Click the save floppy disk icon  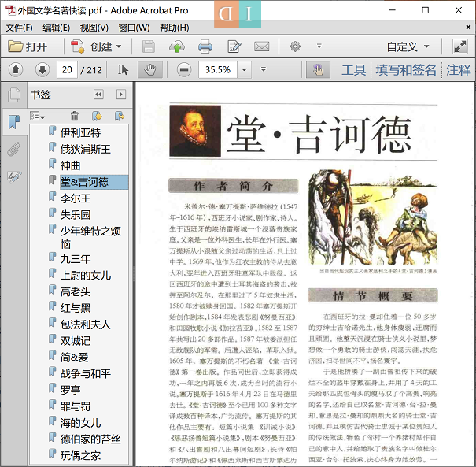coord(149,46)
